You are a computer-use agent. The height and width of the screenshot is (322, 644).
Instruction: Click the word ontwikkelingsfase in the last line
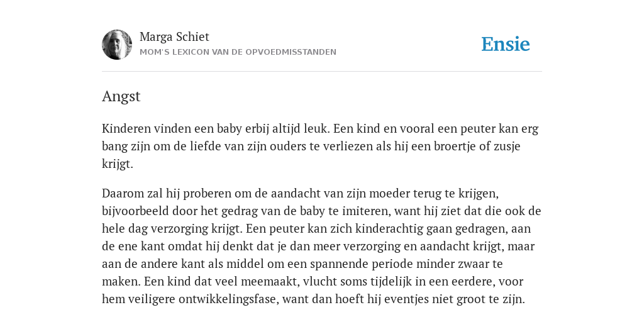pyautogui.click(x=228, y=299)
